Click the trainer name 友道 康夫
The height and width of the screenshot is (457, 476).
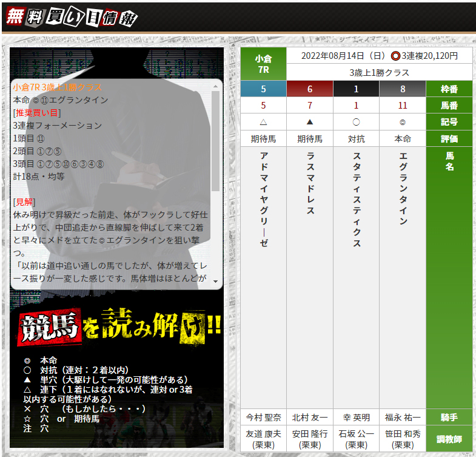click(x=263, y=439)
